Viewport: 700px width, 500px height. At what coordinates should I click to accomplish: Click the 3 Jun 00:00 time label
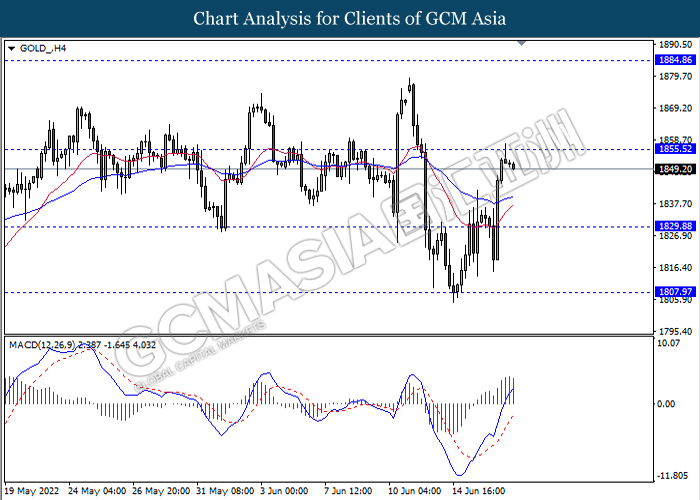(x=284, y=491)
